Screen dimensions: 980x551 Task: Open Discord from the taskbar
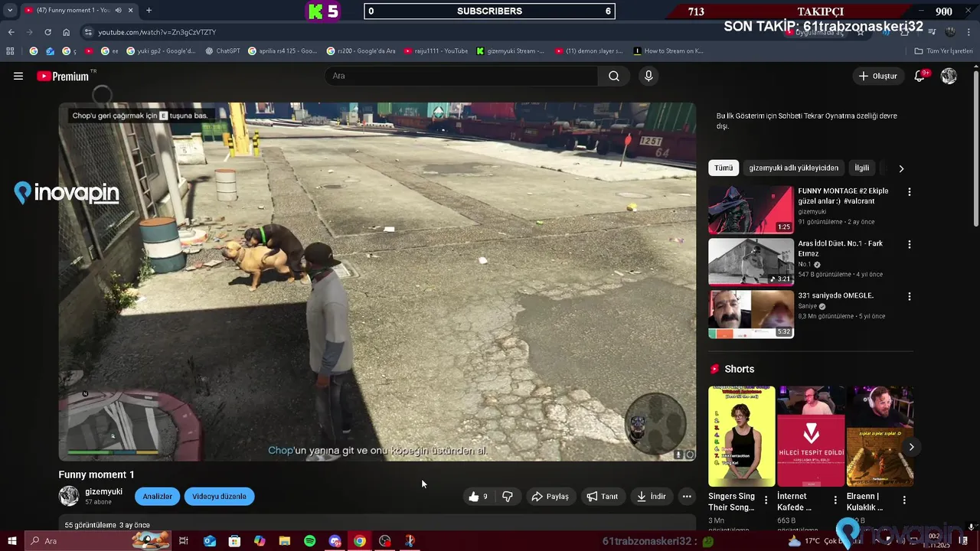335,541
